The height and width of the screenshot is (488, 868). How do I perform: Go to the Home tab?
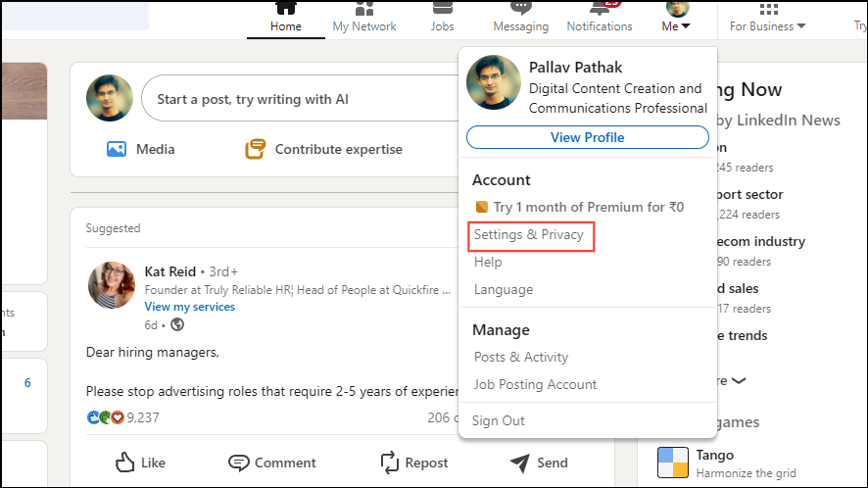[286, 20]
